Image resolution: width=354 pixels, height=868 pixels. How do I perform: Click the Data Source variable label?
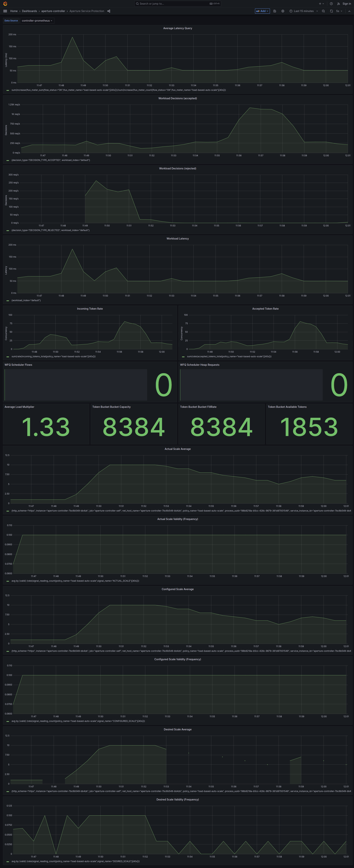[11, 20]
